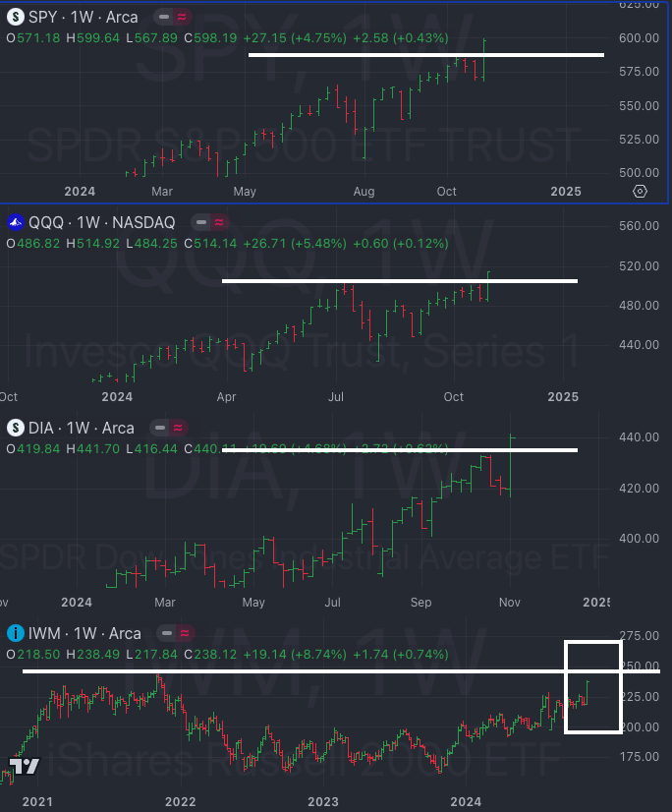Click the gray dash status icon on IWM chart
Screen dimensions: 672x812
167,633
